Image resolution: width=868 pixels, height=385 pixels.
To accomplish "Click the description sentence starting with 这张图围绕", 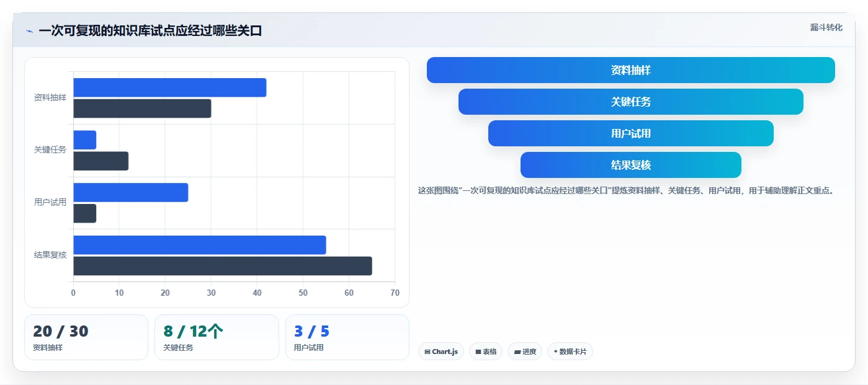I will (626, 191).
